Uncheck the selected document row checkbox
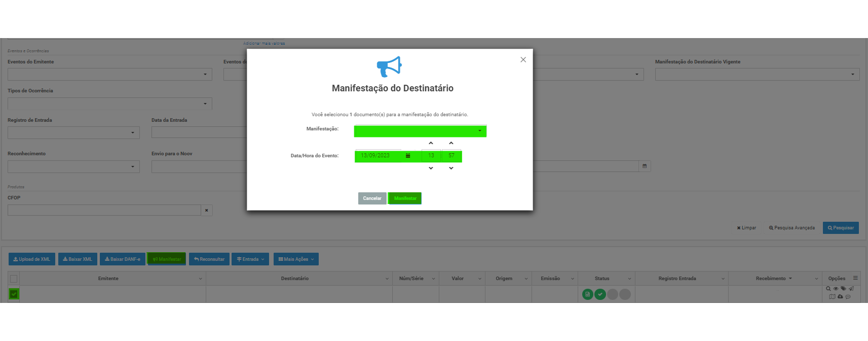This screenshot has width=868, height=341. [14, 294]
